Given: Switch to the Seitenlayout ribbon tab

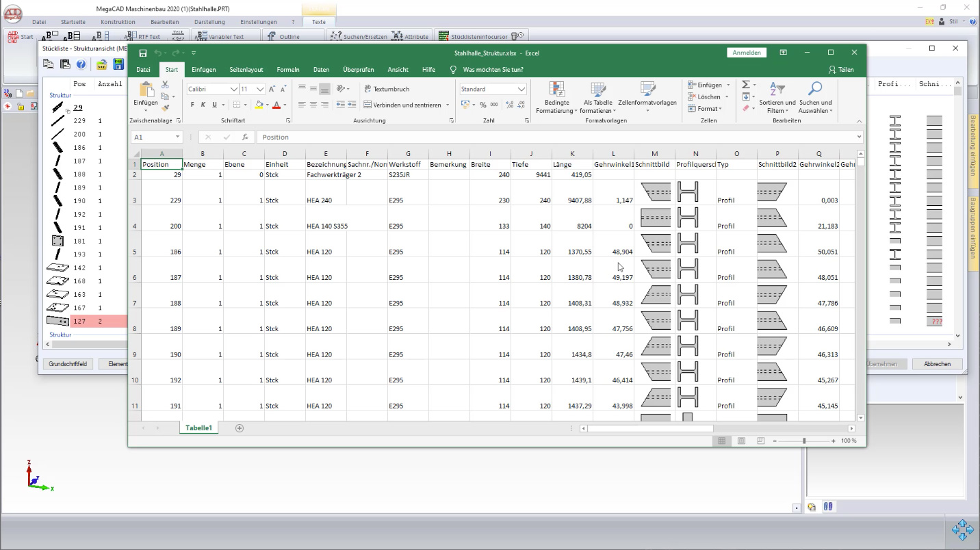Looking at the screenshot, I should tap(246, 70).
